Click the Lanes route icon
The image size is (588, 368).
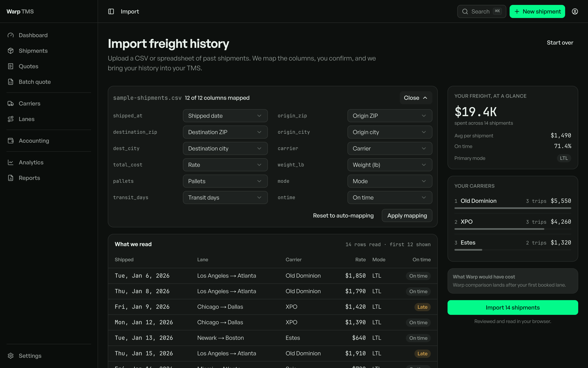coord(11,119)
